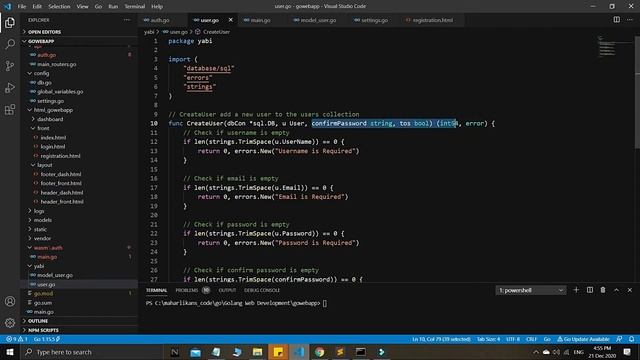Open Sublime Text from the taskbar
This screenshot has width=640, height=360.
point(340,352)
